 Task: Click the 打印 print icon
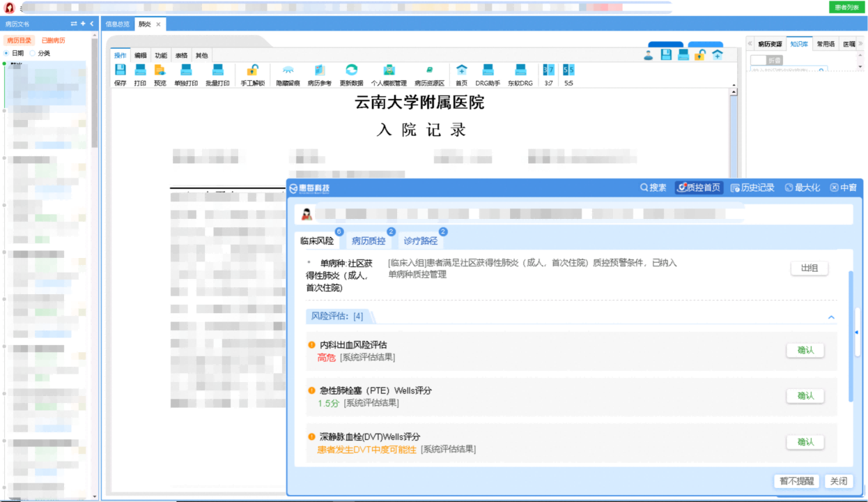pyautogui.click(x=140, y=70)
